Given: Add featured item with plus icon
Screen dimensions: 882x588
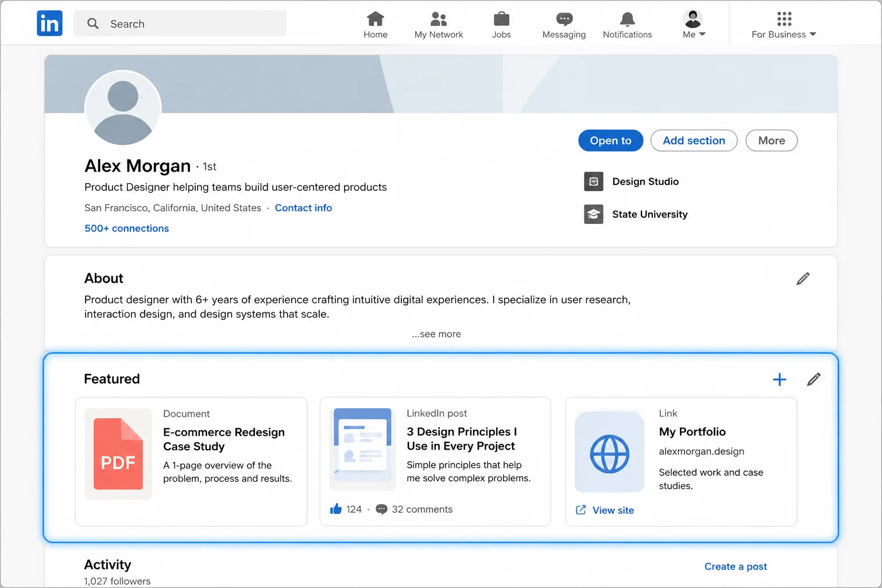Looking at the screenshot, I should click(779, 380).
